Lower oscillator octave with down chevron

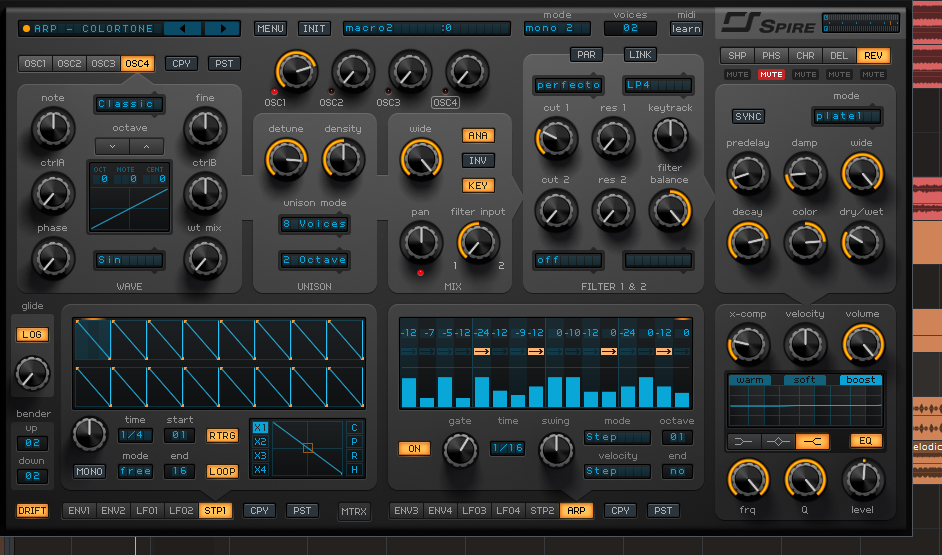112,146
